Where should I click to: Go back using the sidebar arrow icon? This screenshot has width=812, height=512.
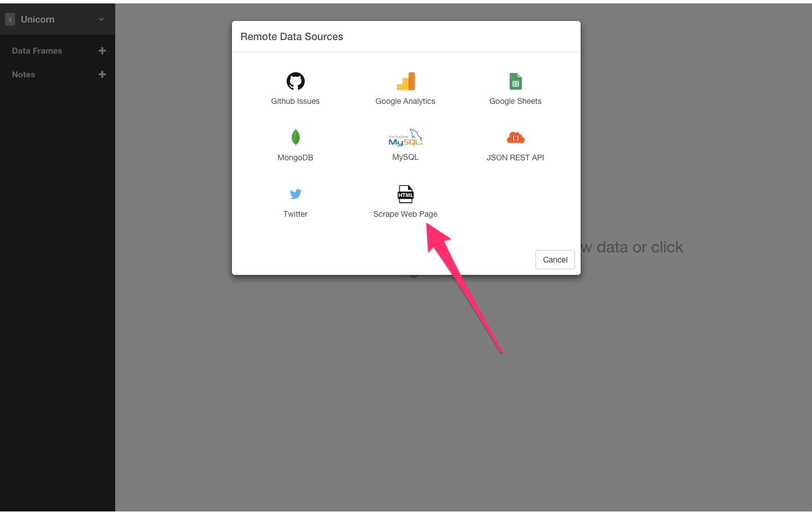(x=10, y=19)
